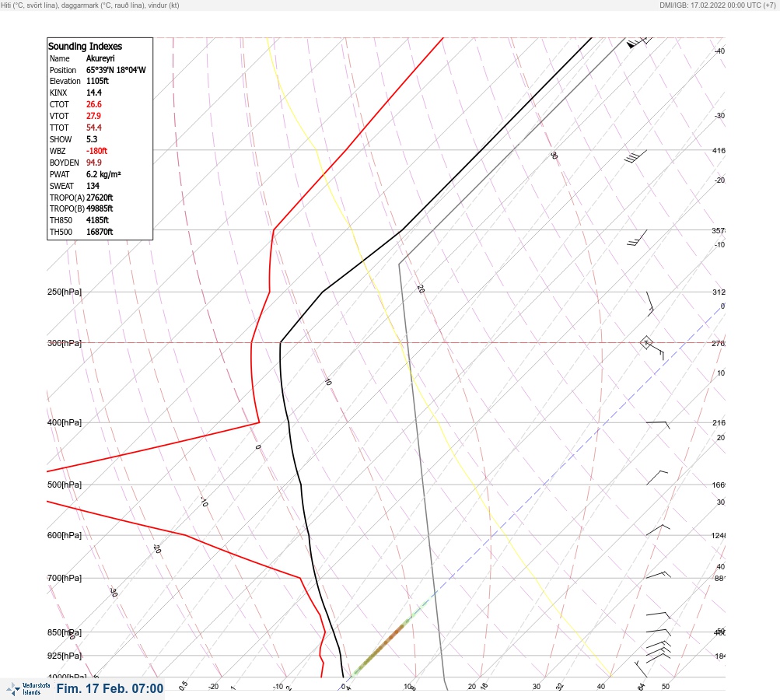Click the station name 'Akureyri'
The width and height of the screenshot is (780, 700).
[100, 58]
